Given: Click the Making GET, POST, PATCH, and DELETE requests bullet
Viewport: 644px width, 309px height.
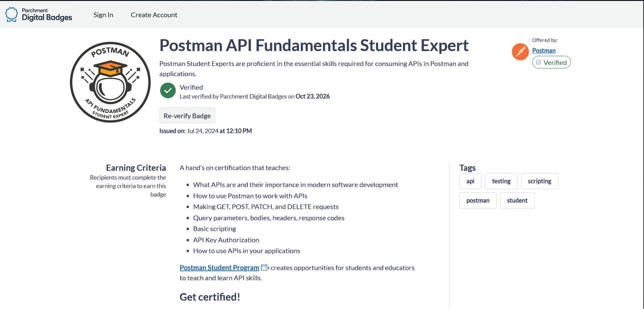Looking at the screenshot, I should tap(266, 207).
